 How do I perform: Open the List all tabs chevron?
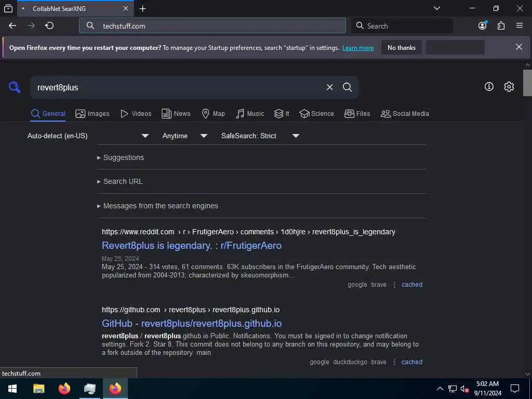(x=437, y=8)
